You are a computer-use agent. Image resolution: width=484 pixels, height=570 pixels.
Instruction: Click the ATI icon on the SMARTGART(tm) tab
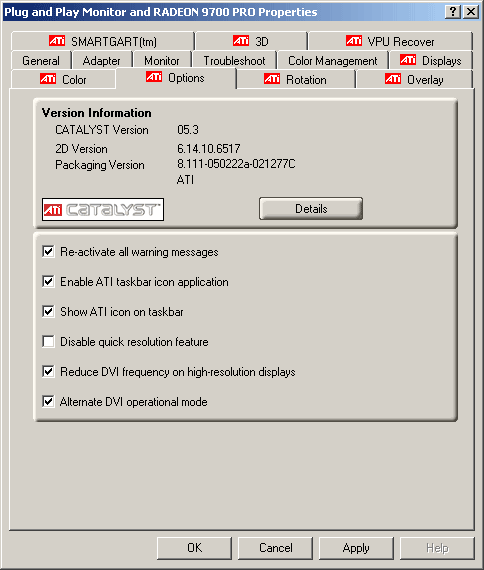57,41
